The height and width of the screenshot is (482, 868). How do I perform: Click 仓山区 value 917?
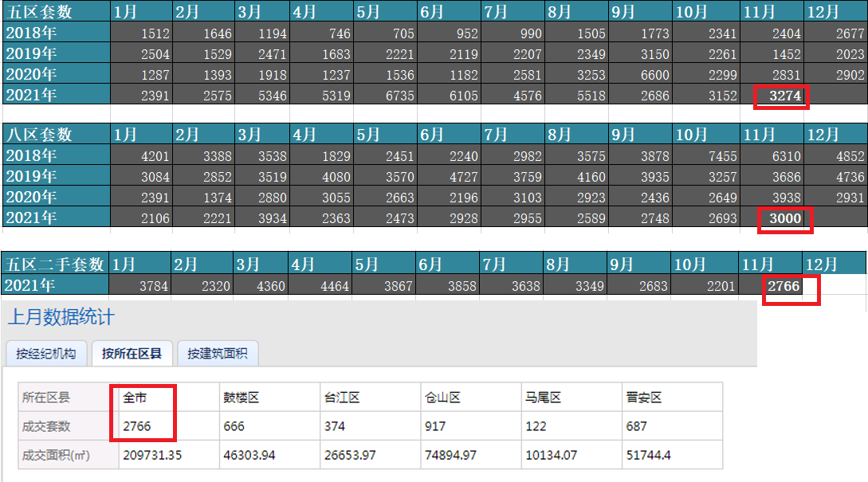click(x=435, y=426)
